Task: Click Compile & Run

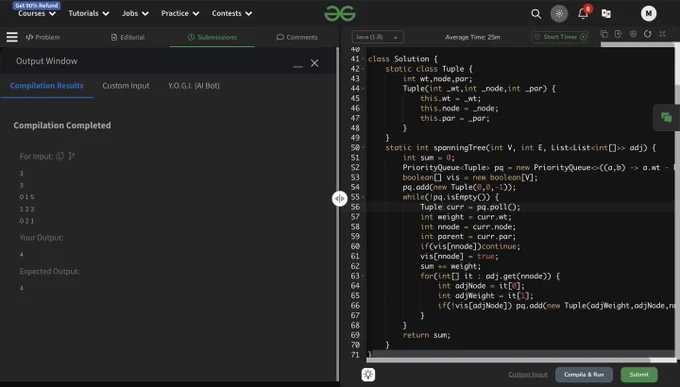Action: coord(584,374)
